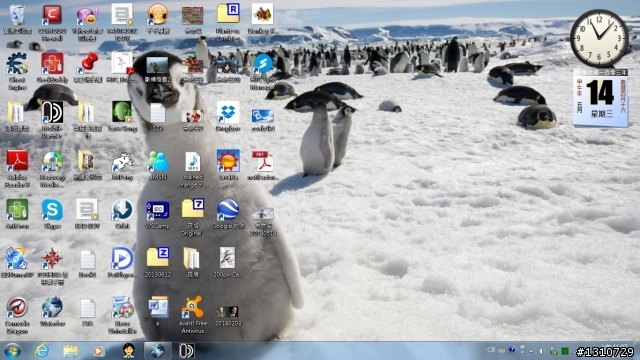
Task: Click the calendar gadget showing 14
Action: 601,98
